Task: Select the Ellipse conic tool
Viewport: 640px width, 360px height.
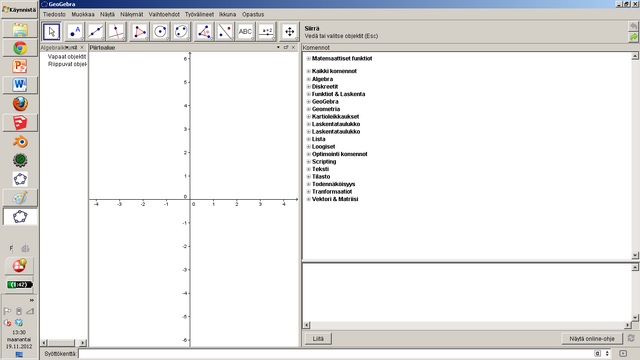Action: 181,32
